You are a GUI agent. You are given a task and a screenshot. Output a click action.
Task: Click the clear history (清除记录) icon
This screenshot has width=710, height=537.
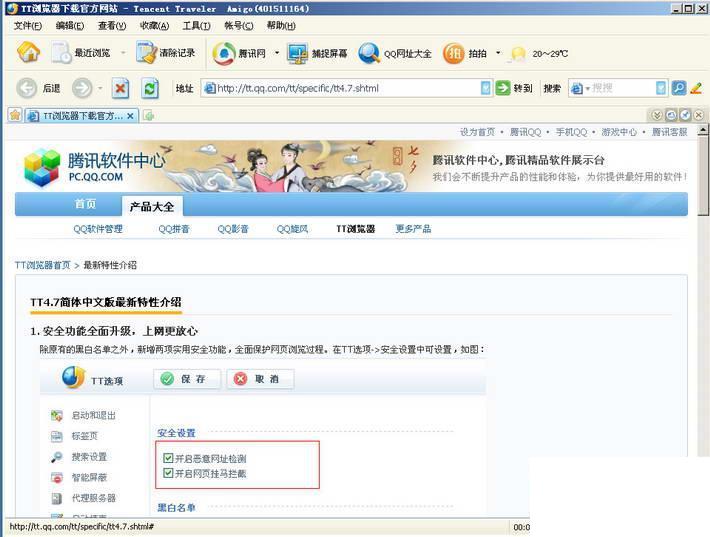click(146, 53)
